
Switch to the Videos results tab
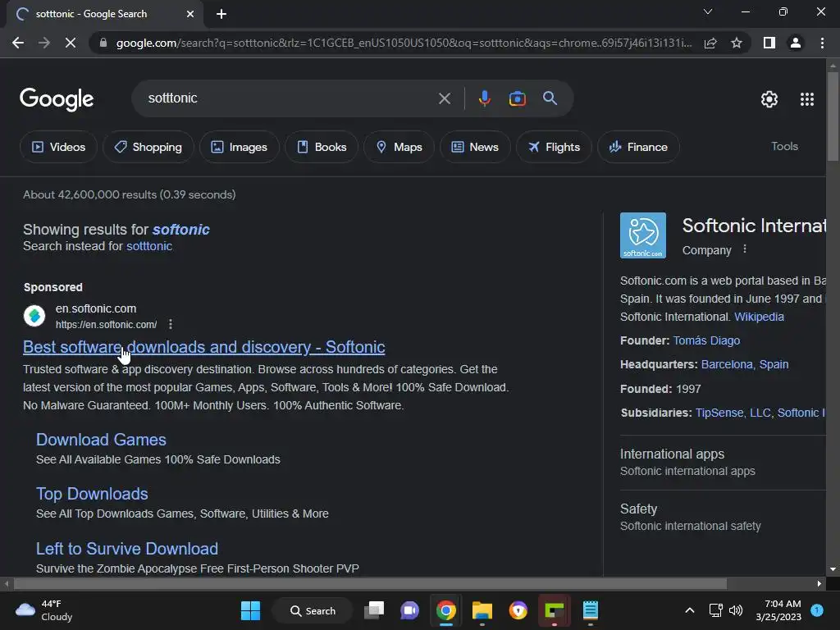coord(58,147)
